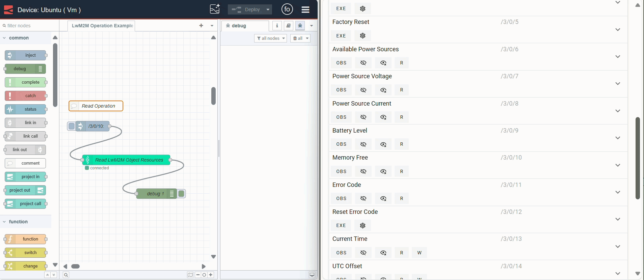Select the debug node in palette
This screenshot has width=644, height=280.
click(25, 69)
